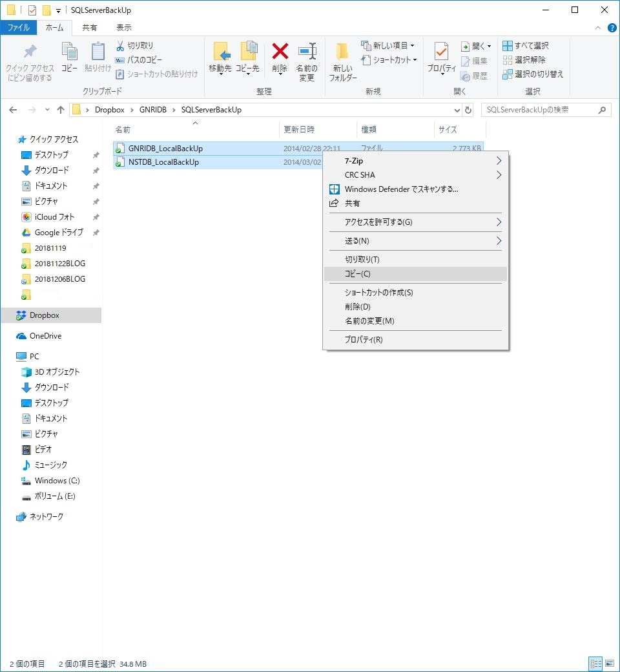Open Properties via the ribbon checkmark icon
Screen dimensions: 620x672
click(442, 52)
